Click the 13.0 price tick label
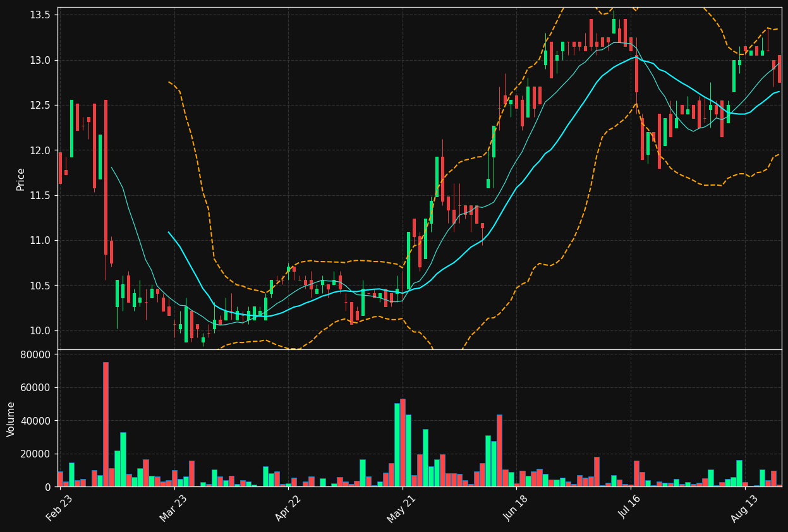788x532 pixels. coord(41,60)
